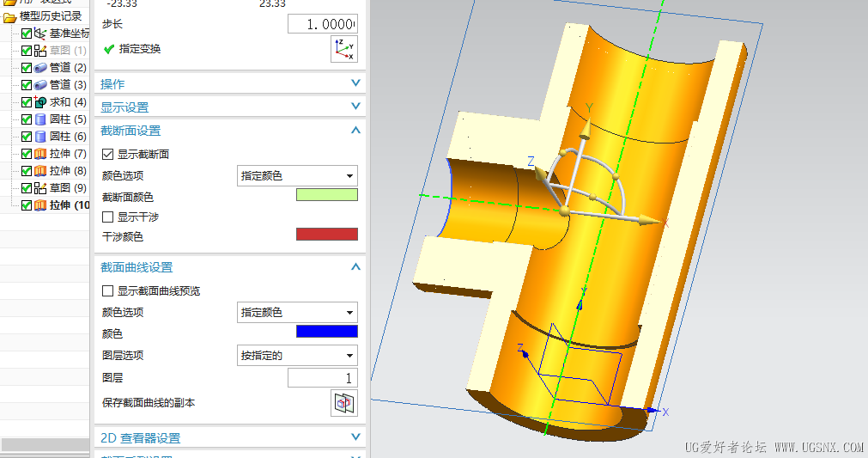Uncheck the 拉伸 (7) feature checkbox
Viewport: 868px width, 458px height.
click(x=26, y=154)
